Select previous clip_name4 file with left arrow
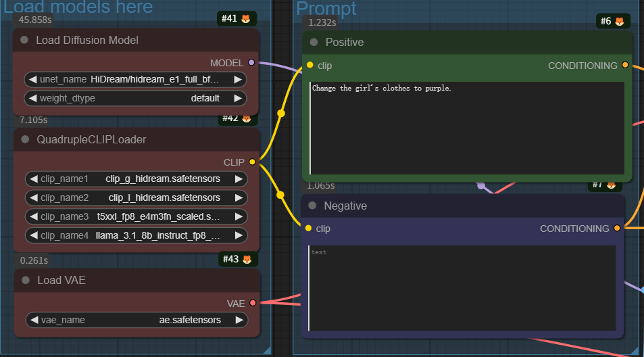 point(34,235)
